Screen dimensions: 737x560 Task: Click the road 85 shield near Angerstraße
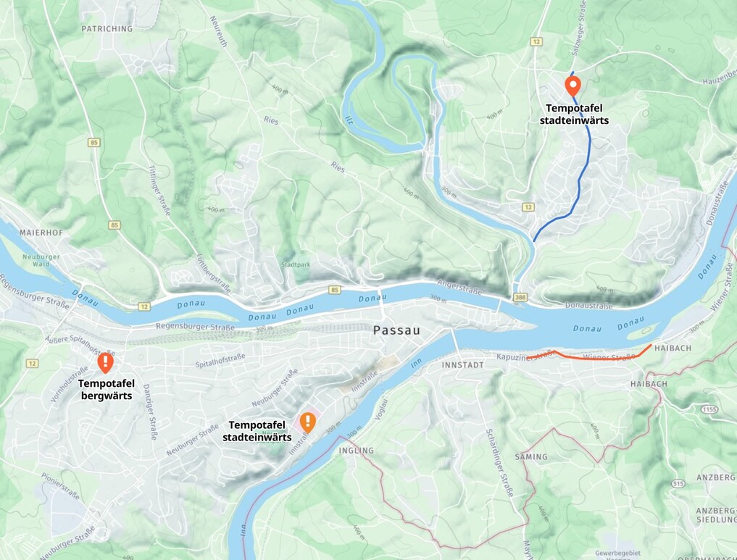pos(335,290)
